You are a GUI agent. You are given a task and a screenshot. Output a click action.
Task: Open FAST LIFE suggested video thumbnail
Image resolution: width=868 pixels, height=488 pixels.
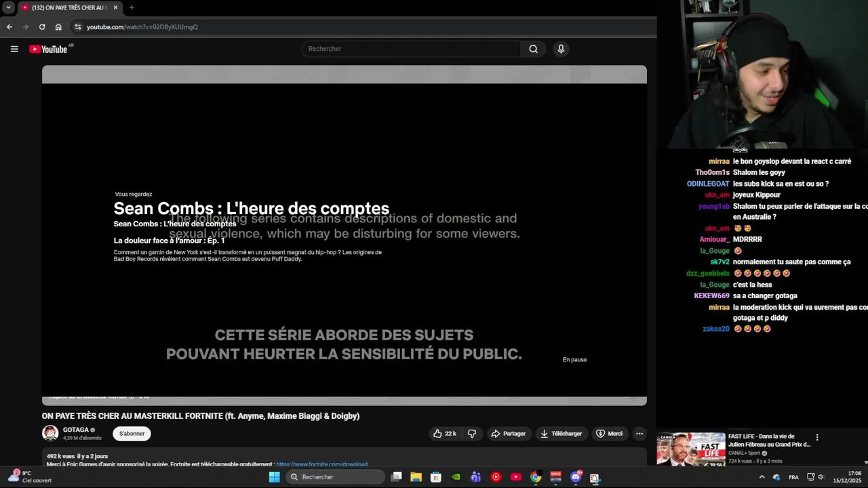pos(690,449)
